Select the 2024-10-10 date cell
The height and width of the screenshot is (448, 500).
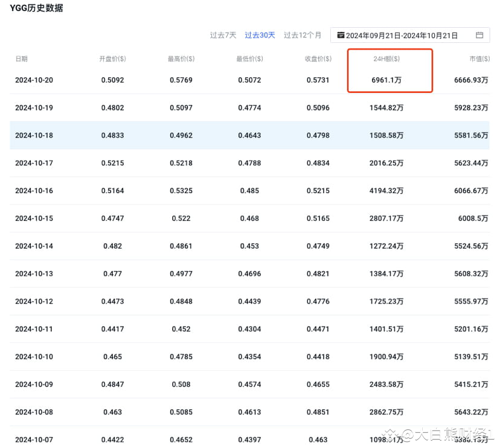[34, 357]
